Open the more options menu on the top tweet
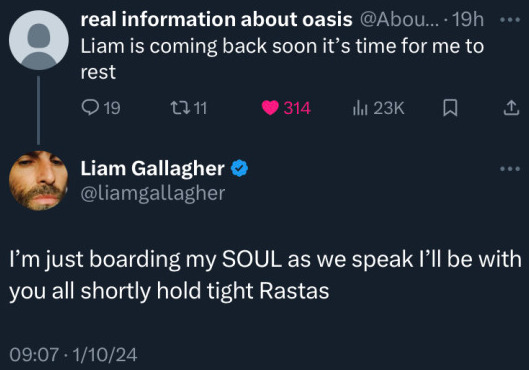Viewport: 529px width, 370px height. coord(510,20)
